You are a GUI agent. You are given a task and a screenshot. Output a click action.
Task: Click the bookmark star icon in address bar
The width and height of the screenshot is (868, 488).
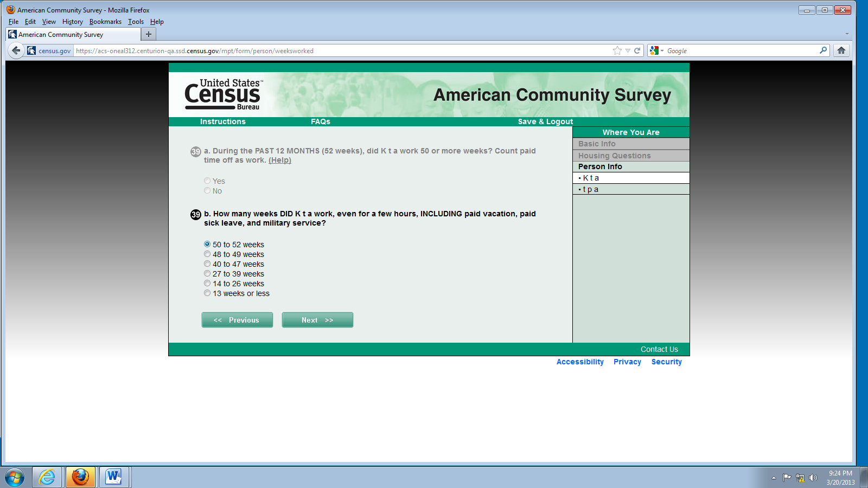click(617, 50)
